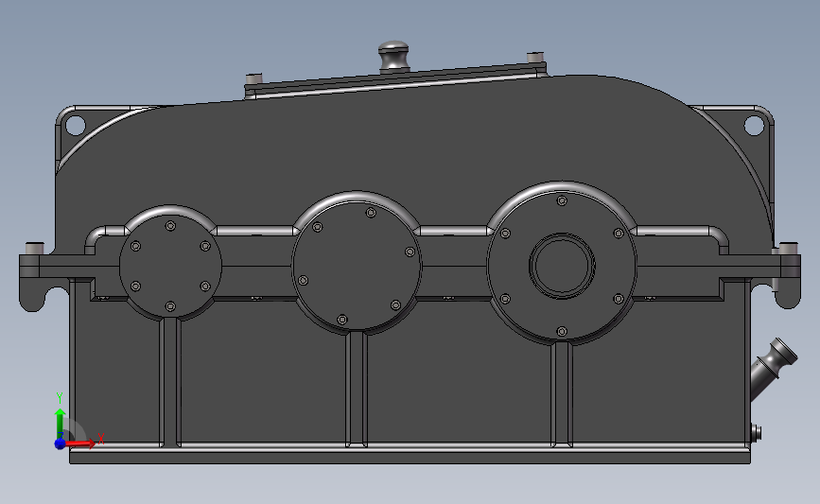Click the green Y axis arrow of the triad

[61, 424]
